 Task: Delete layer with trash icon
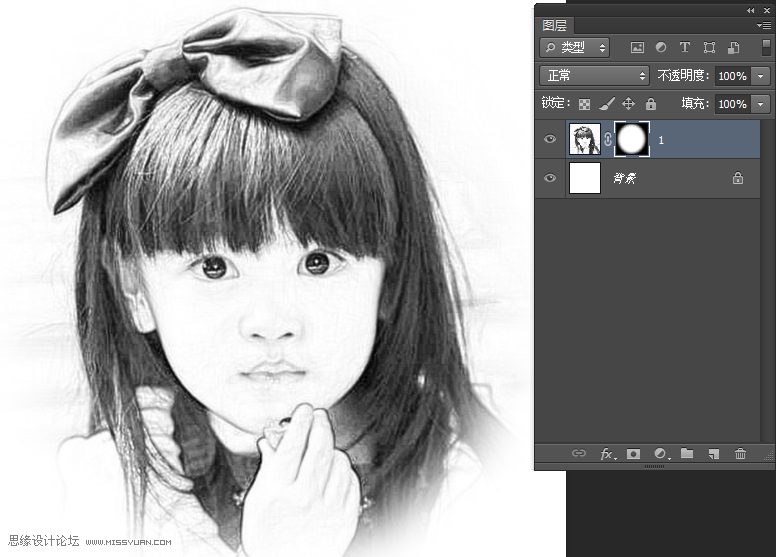click(x=740, y=453)
